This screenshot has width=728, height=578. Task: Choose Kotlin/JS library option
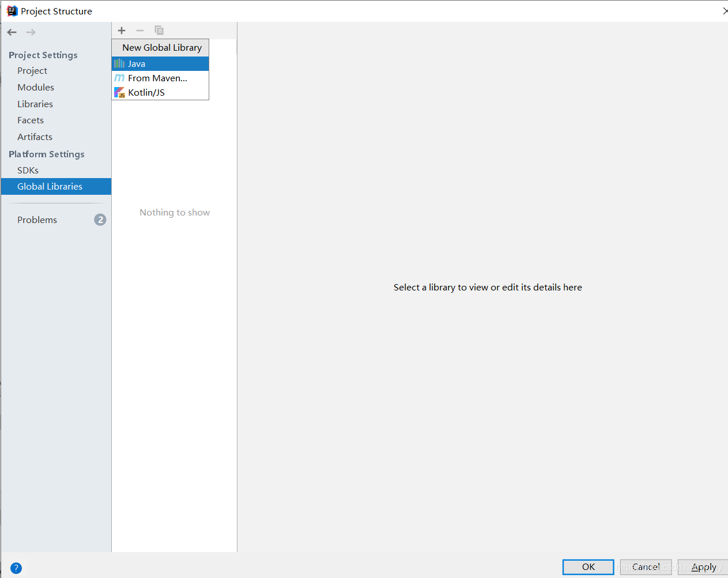pyautogui.click(x=160, y=92)
